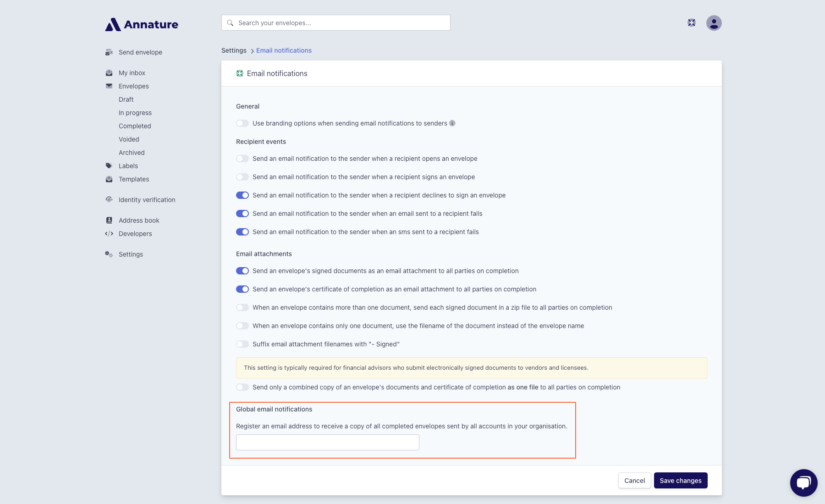The image size is (825, 504).
Task: Click the Annature logo
Action: (142, 24)
